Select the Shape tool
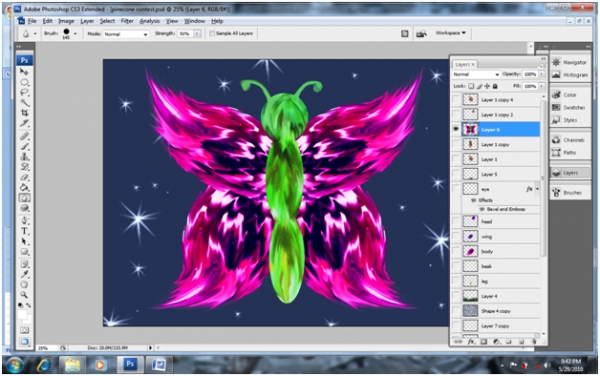 [24, 252]
